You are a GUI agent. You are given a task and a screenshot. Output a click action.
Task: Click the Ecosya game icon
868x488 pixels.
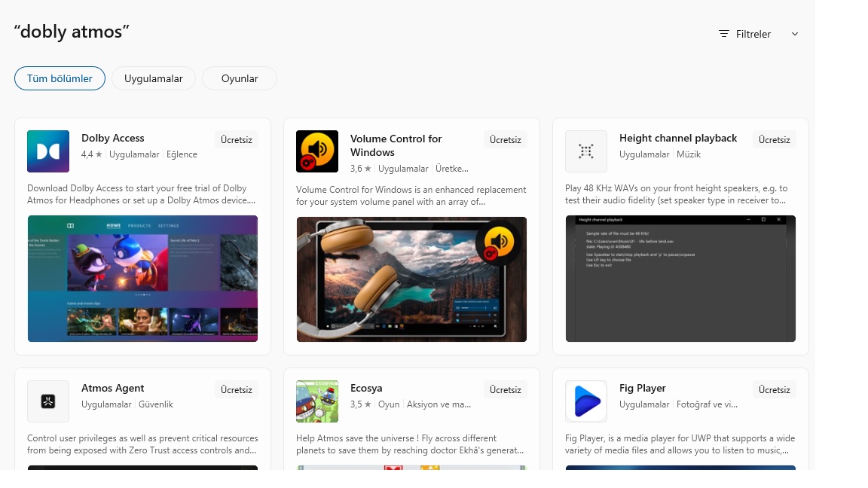pos(317,401)
